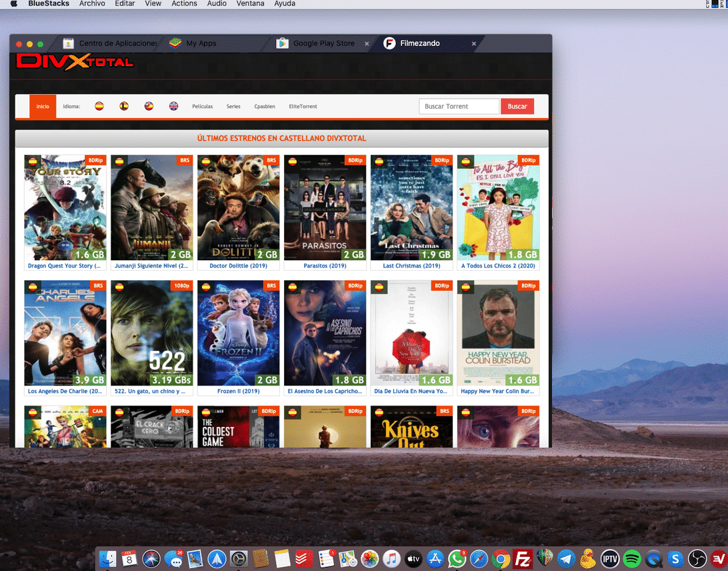This screenshot has height=571, width=728.
Task: Click the UK flag language icon
Action: pyautogui.click(x=173, y=106)
